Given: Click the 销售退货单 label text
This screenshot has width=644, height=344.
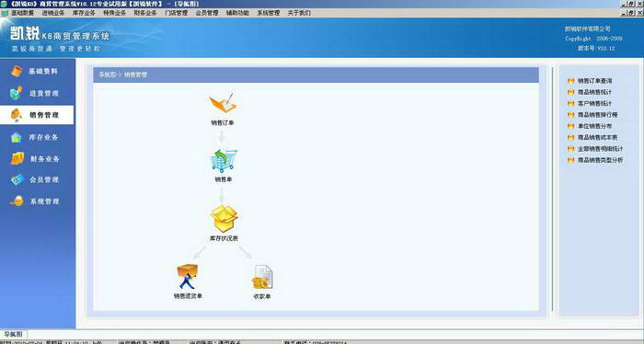Looking at the screenshot, I should click(188, 295).
